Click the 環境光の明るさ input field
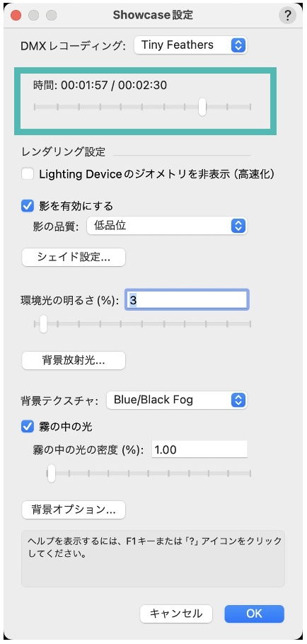 (x=187, y=300)
